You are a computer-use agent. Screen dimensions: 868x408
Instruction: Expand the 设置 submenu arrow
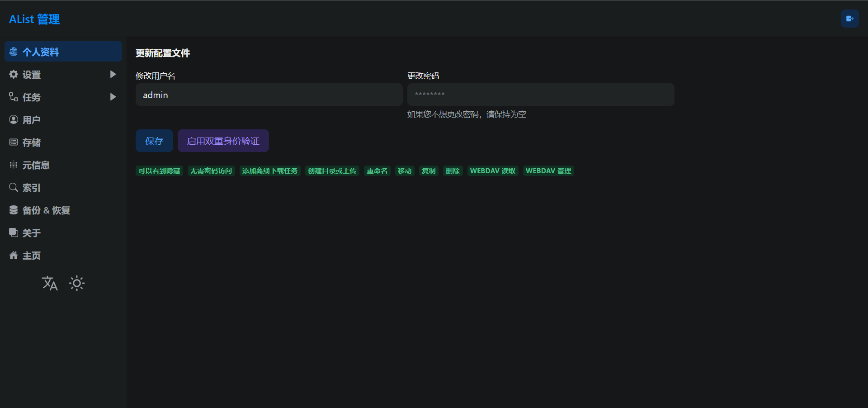coord(113,74)
